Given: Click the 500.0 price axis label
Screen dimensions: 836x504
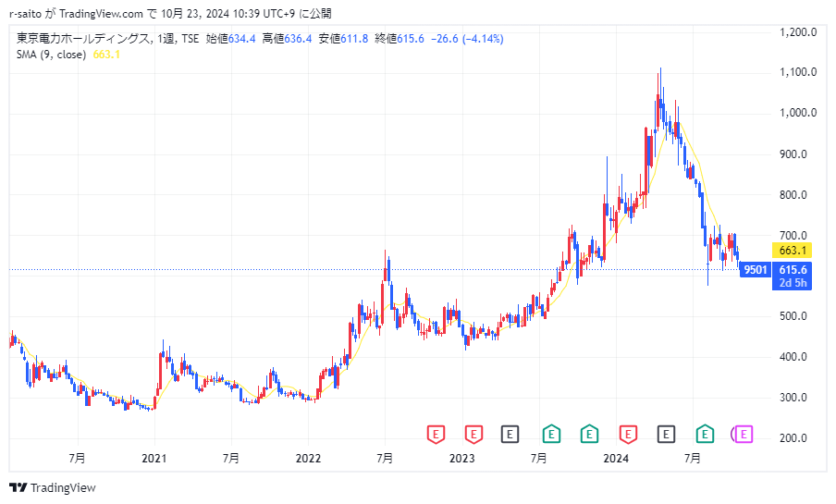Looking at the screenshot, I should click(793, 316).
